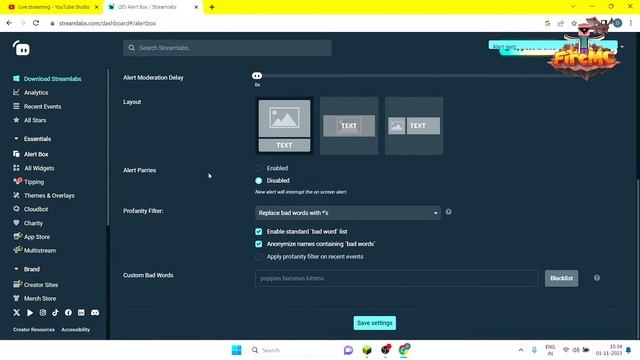
Task: Collapse the Essentials section
Action: [x=16, y=139]
